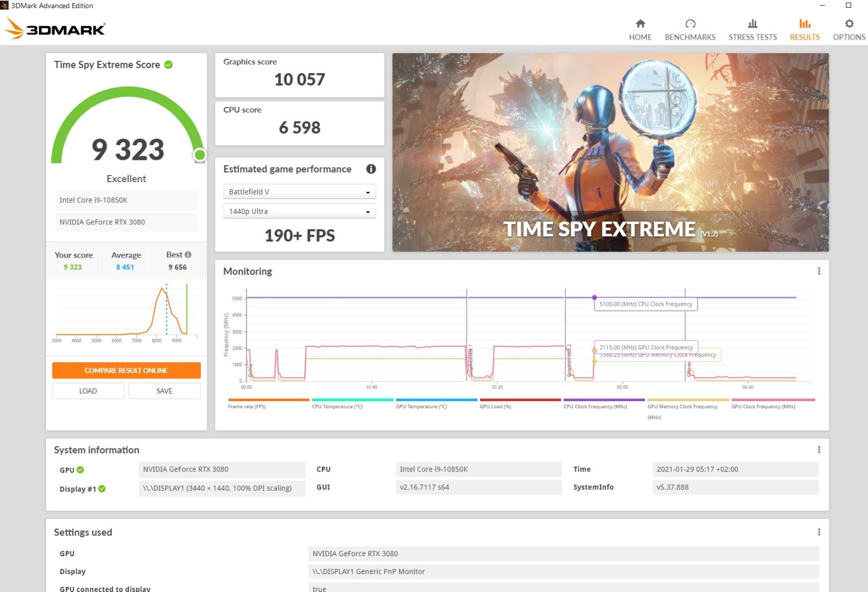Screen dimensions: 868x592
Task: Select OPTIONS in the top navigation
Action: [x=849, y=37]
